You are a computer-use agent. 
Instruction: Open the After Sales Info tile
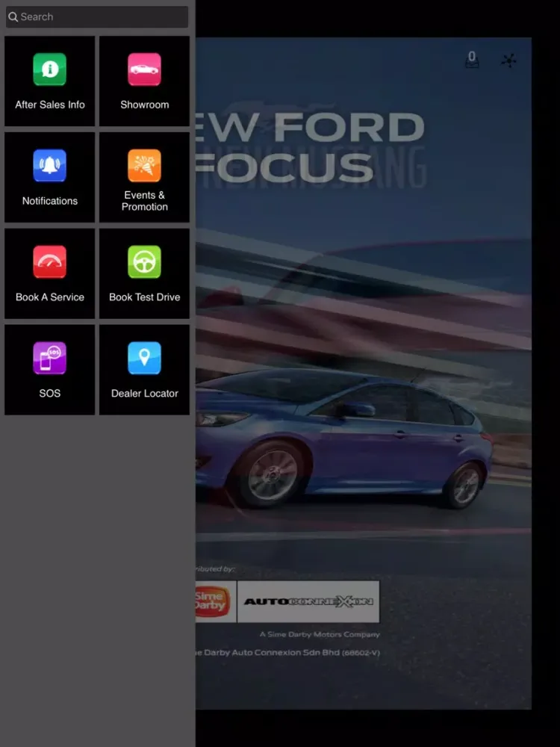(49, 81)
